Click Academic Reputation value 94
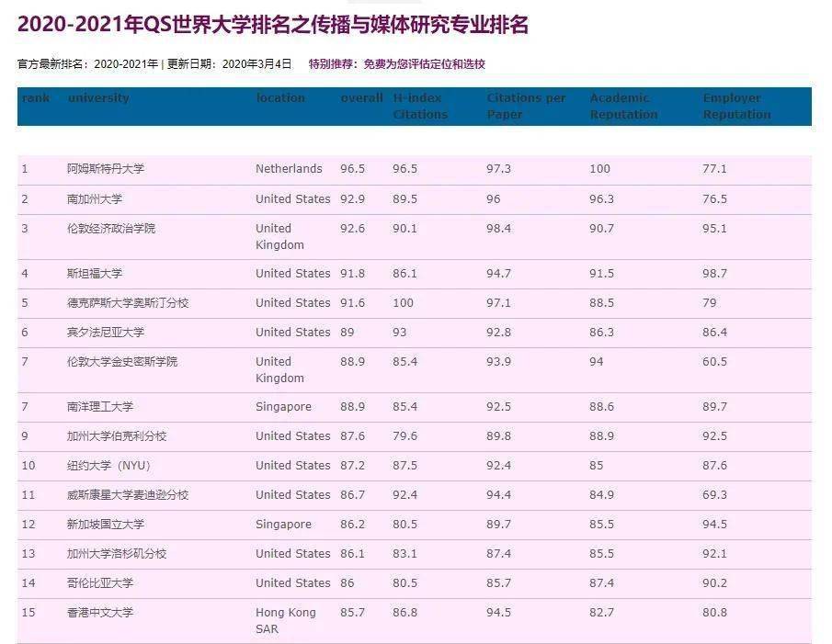 tap(597, 361)
